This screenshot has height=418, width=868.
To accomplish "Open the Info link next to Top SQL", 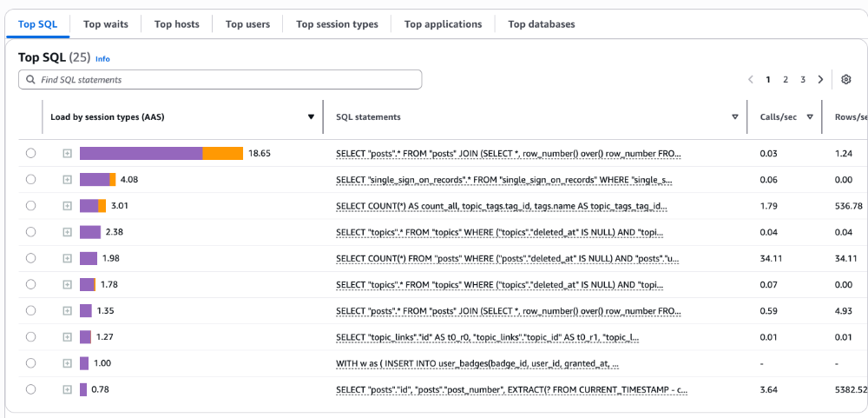I will [x=102, y=59].
